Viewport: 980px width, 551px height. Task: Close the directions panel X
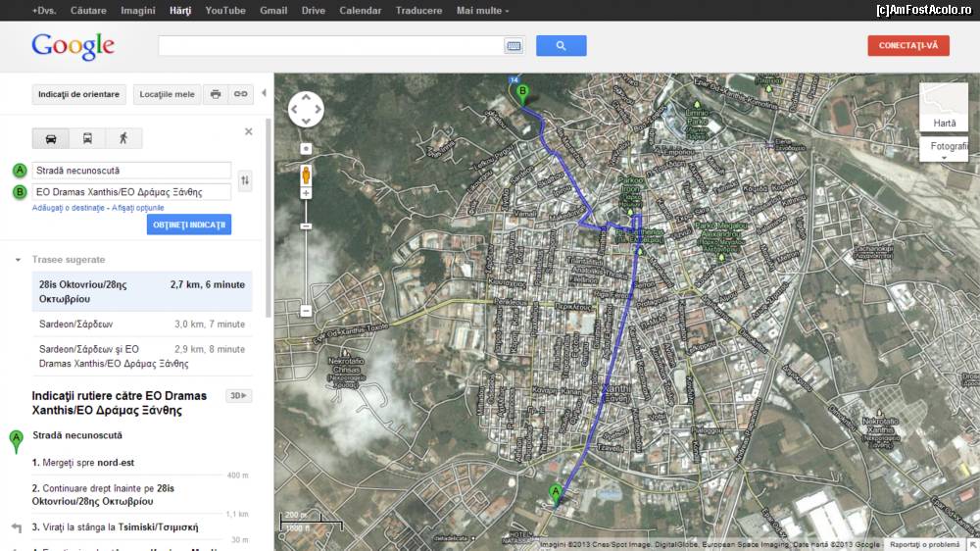tap(249, 131)
